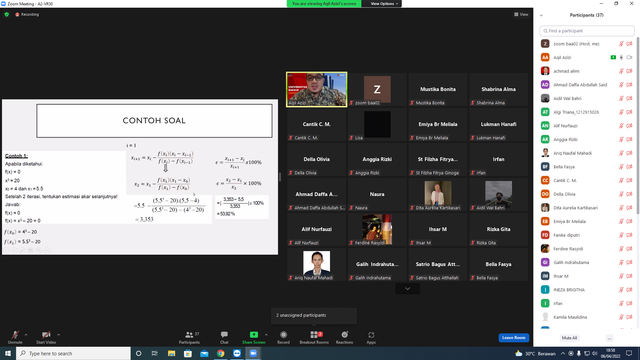
Task: Toggle mic for Irfan in participant list
Action: pos(621,303)
